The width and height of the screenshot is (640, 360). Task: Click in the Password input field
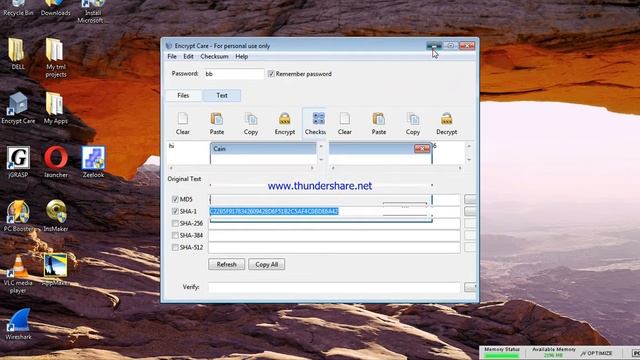234,74
